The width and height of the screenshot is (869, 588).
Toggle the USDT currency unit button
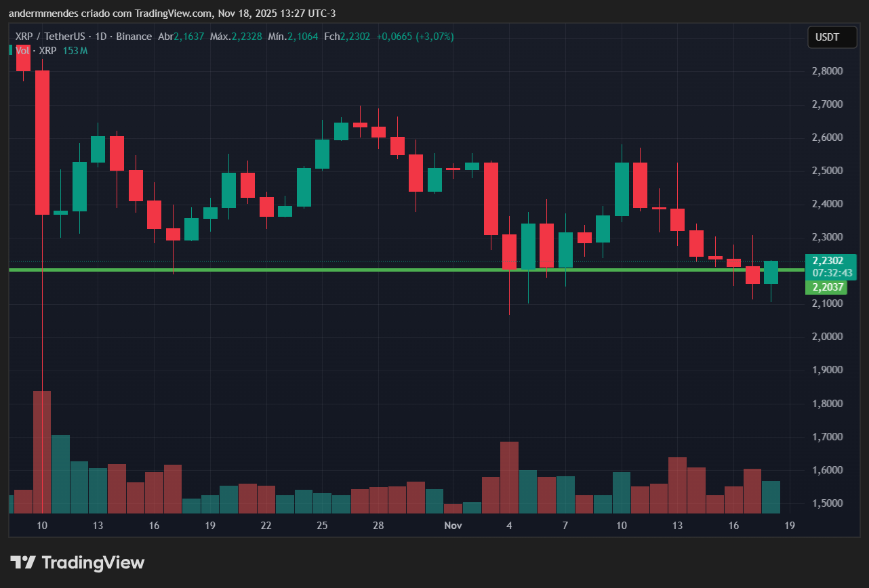(x=832, y=37)
